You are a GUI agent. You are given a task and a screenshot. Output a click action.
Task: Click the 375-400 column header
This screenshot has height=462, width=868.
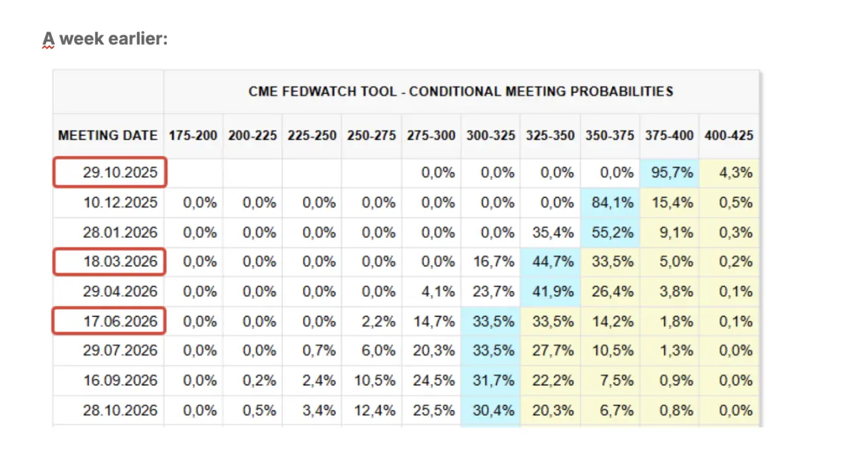670,135
